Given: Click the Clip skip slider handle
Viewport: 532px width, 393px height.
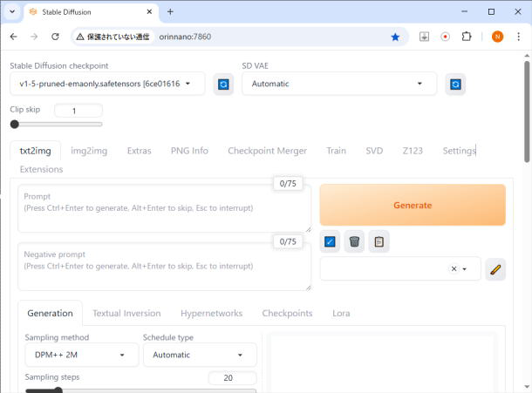Looking at the screenshot, I should (x=15, y=124).
